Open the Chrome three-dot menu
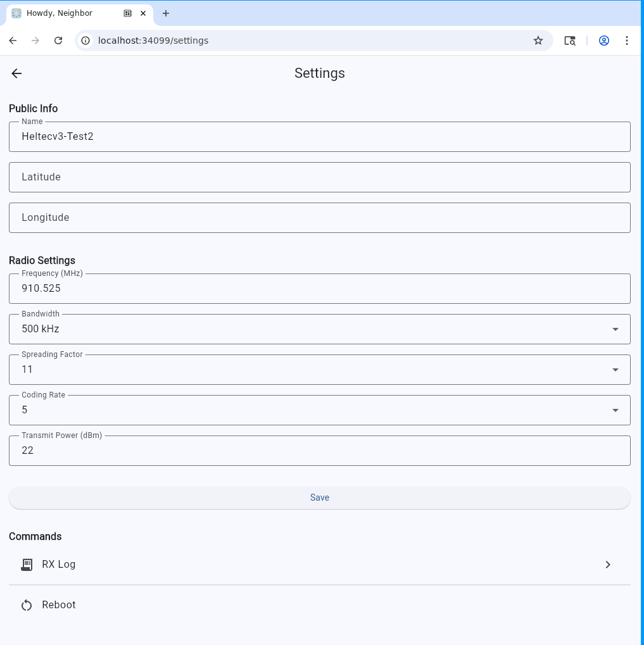 pyautogui.click(x=626, y=41)
